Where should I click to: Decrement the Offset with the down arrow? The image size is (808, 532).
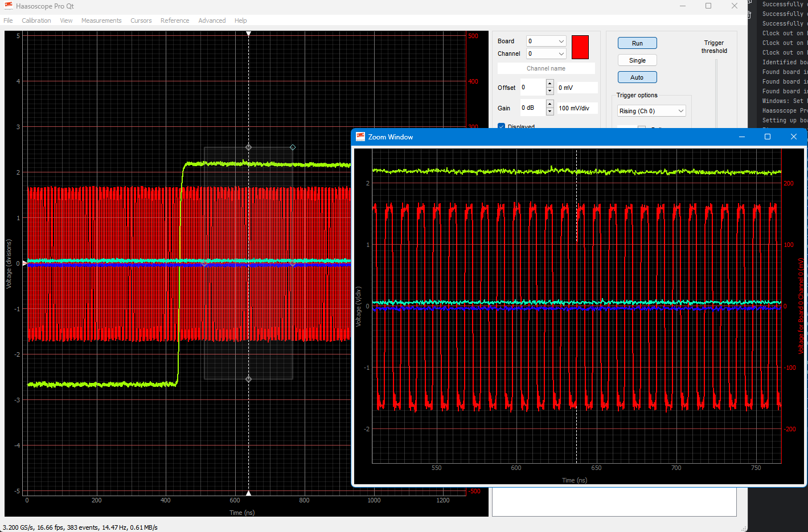tap(549, 90)
